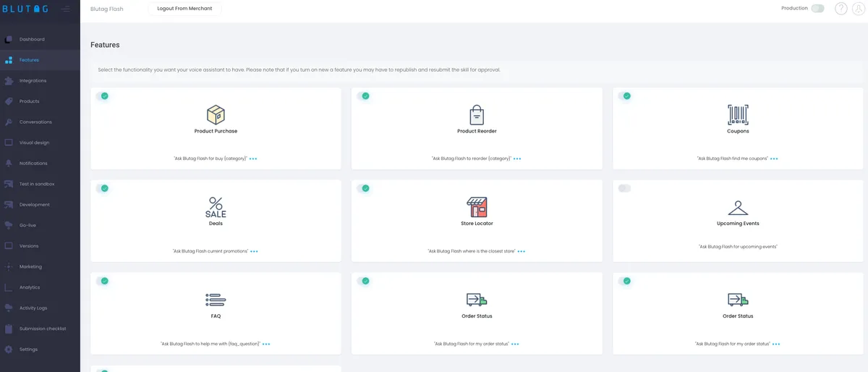This screenshot has width=868, height=372.
Task: Click "Ask Blutag Flash for upcoming events" text
Action: coord(738,247)
